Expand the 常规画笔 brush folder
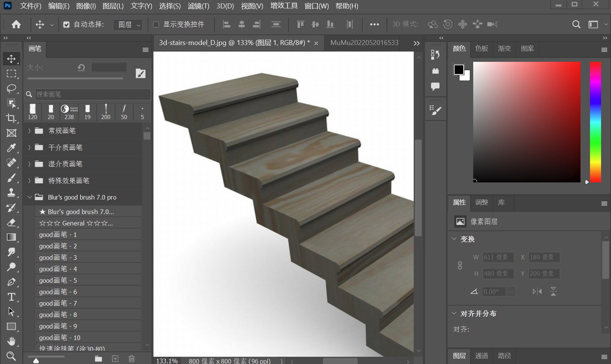 (29, 131)
